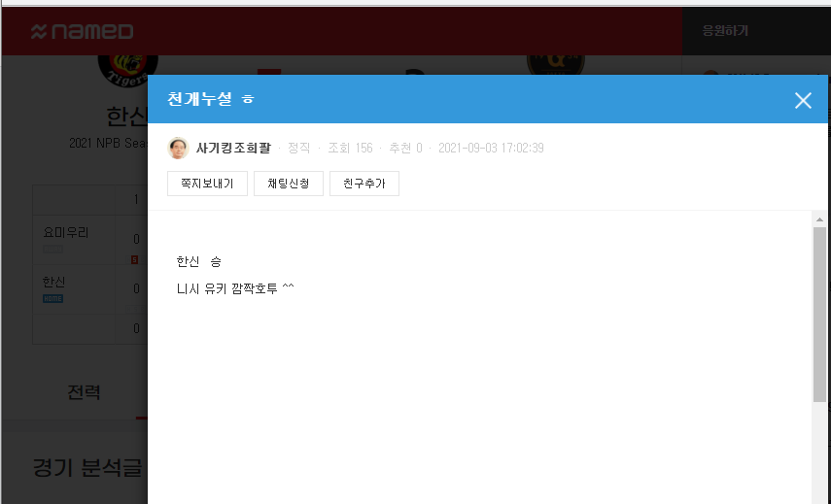Send a message with 쪽지보내기
The width and height of the screenshot is (831, 504).
[x=207, y=184]
